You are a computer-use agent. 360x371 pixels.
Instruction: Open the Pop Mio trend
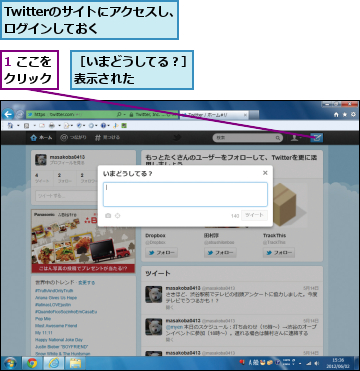coord(42,319)
